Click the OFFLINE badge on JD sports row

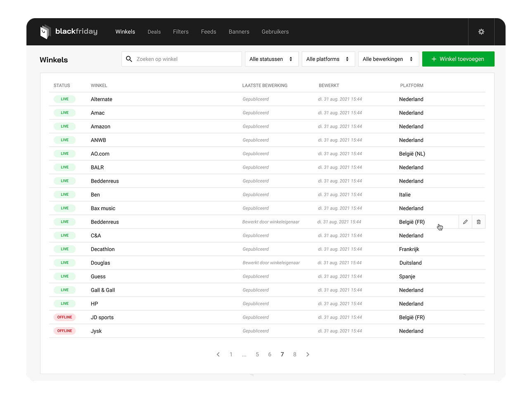point(64,317)
